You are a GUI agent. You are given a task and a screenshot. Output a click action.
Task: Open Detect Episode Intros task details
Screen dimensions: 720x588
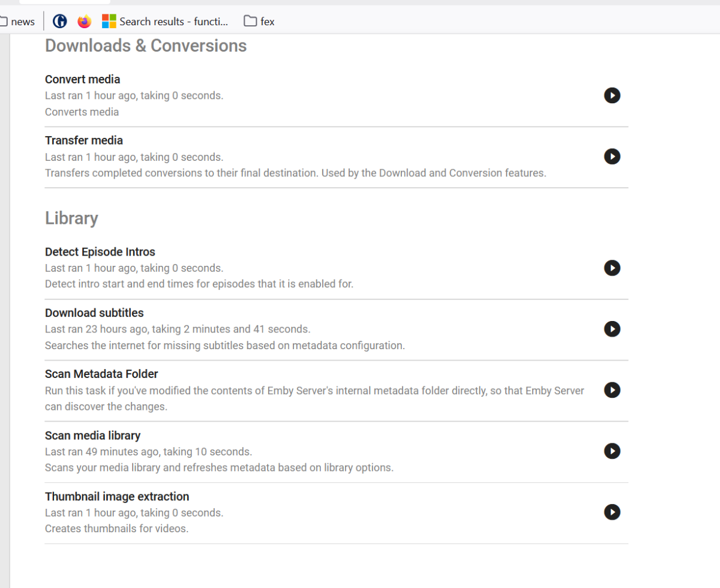(x=100, y=252)
